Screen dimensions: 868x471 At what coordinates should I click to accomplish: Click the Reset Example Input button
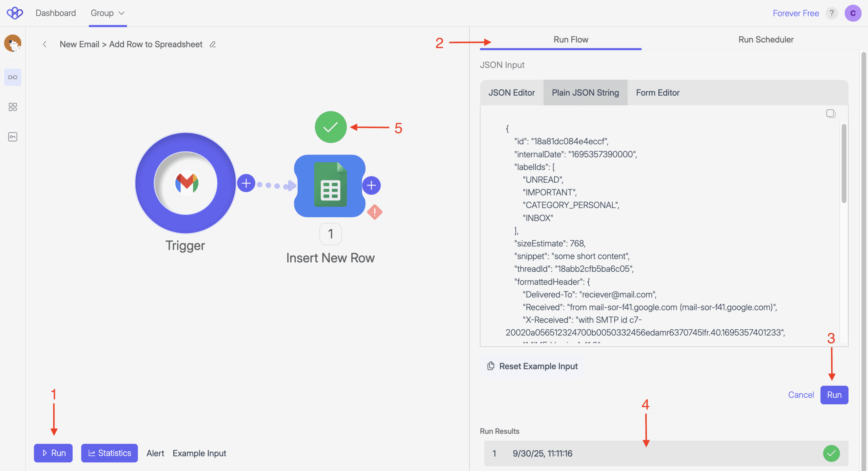click(x=532, y=366)
